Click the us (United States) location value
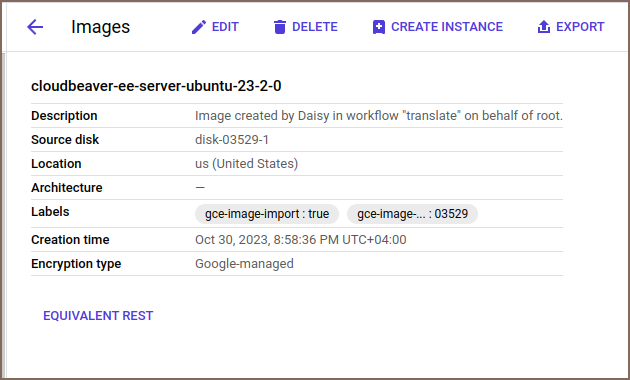This screenshot has height=380, width=630. coord(246,164)
